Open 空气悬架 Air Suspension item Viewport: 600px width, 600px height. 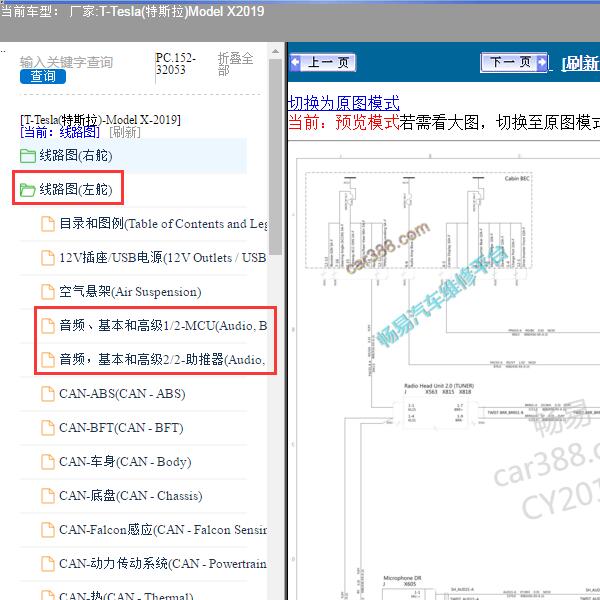tap(130, 292)
